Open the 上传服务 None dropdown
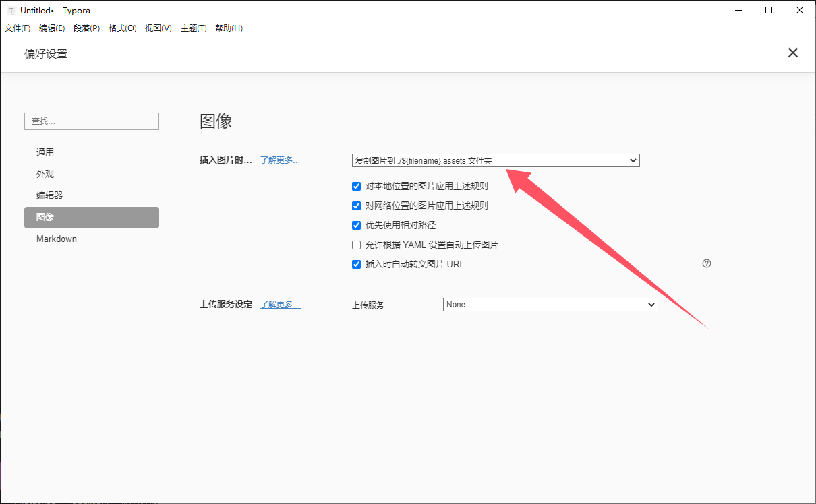The height and width of the screenshot is (504, 816). (x=550, y=305)
